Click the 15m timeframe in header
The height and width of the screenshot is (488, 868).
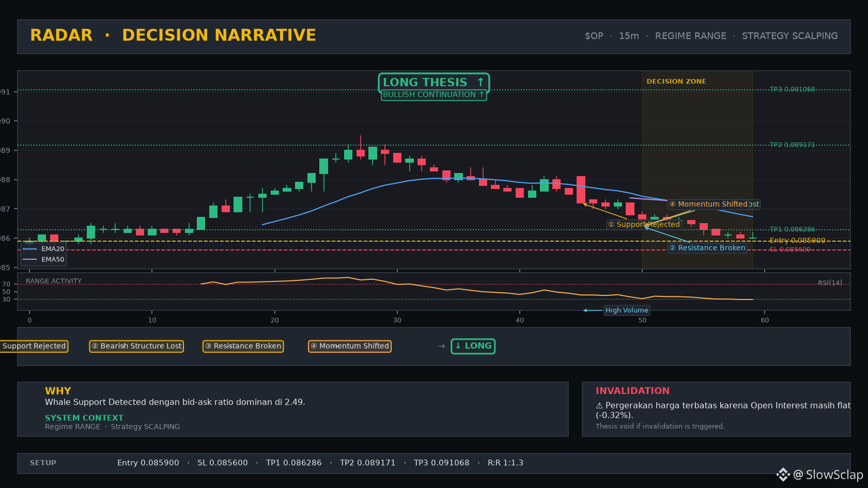[x=629, y=36]
